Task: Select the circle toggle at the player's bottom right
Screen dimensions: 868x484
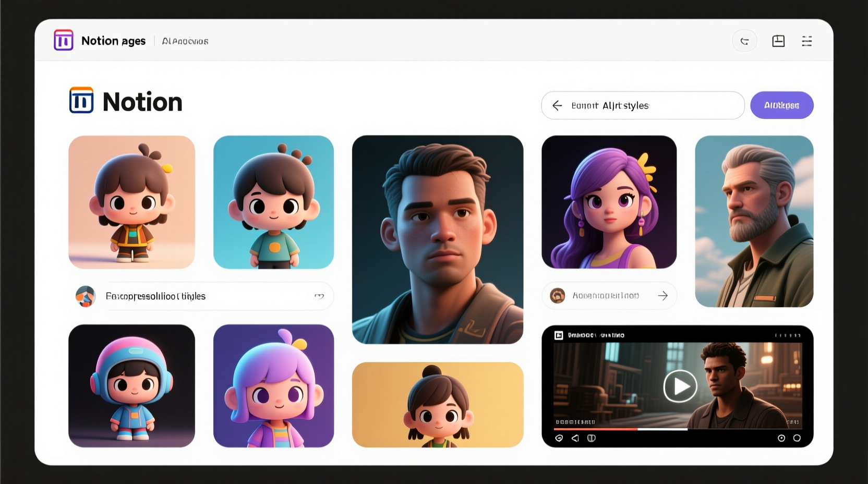Action: [x=798, y=438]
